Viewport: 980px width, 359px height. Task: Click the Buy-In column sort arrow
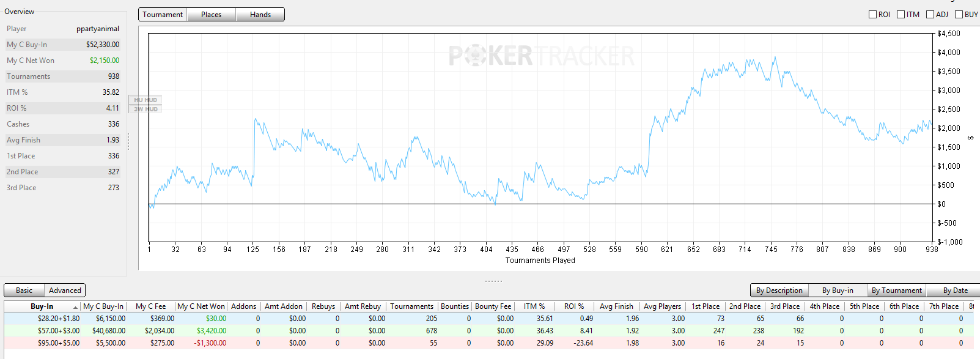coord(75,307)
